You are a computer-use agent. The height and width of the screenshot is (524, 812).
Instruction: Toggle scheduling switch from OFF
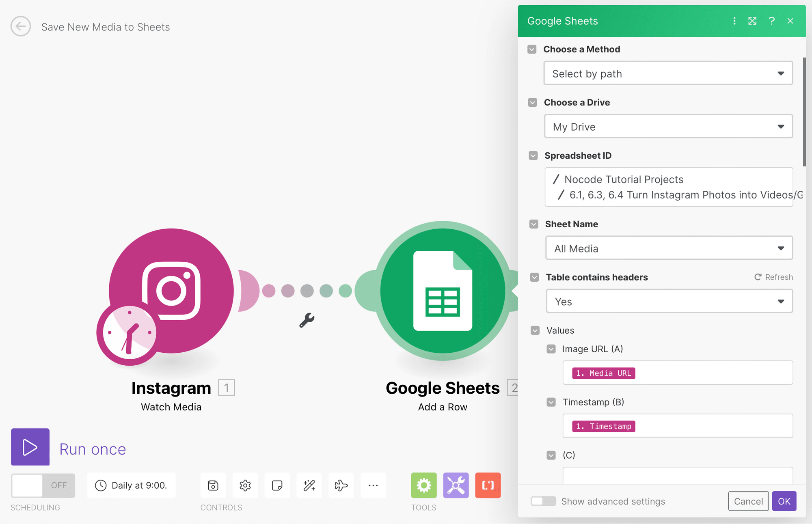tap(43, 485)
